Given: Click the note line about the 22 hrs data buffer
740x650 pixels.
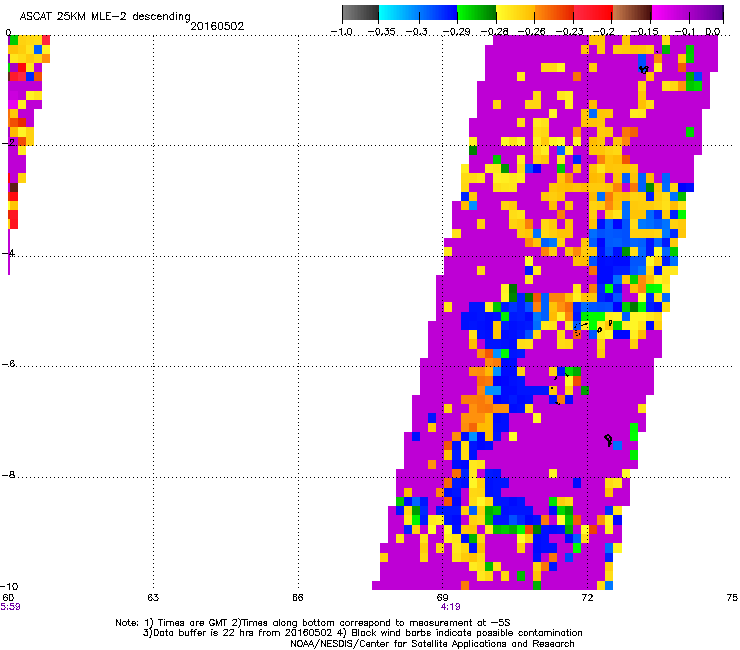Looking at the screenshot, I should [x=362, y=633].
